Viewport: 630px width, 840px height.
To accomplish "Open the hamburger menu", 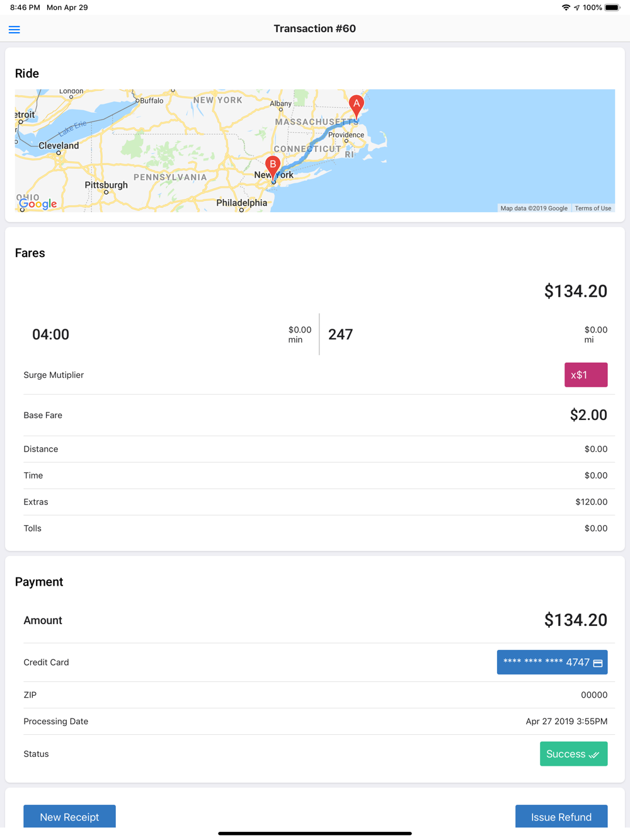I will pos(14,30).
